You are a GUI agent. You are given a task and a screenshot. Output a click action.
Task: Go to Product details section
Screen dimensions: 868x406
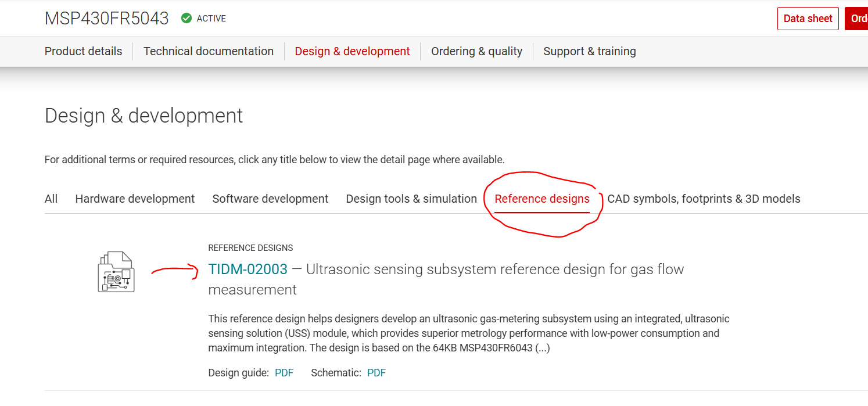(x=84, y=51)
